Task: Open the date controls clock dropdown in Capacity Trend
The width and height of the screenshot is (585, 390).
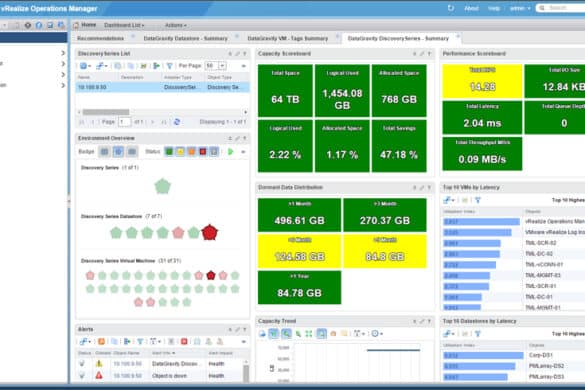Action: [377, 334]
